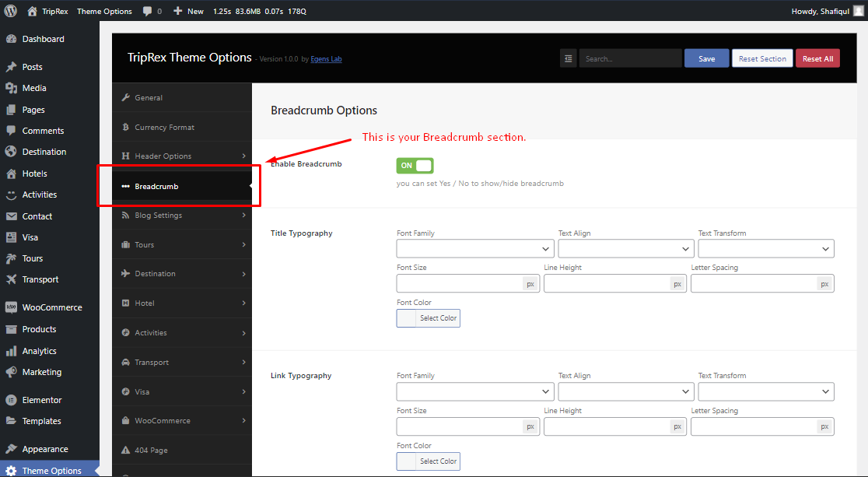Open Link Typography Text Transform dropdown
Image resolution: width=868 pixels, height=477 pixels.
point(766,391)
